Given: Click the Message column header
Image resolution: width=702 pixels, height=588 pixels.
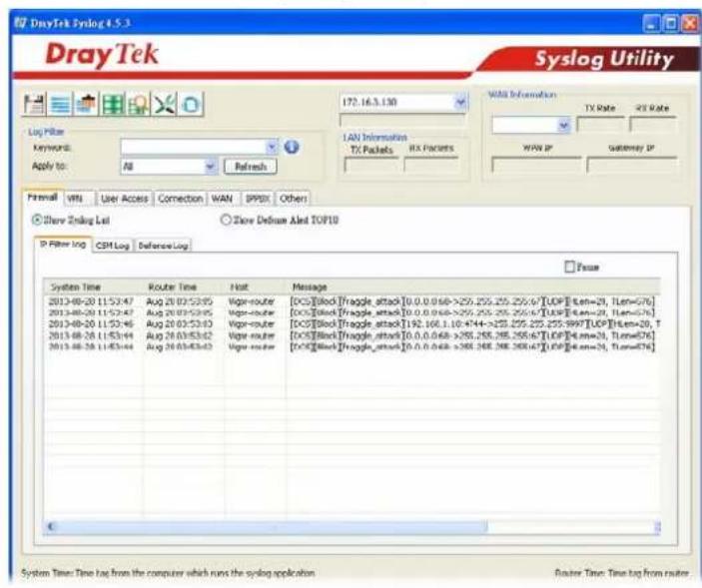Looking at the screenshot, I should (473, 287).
